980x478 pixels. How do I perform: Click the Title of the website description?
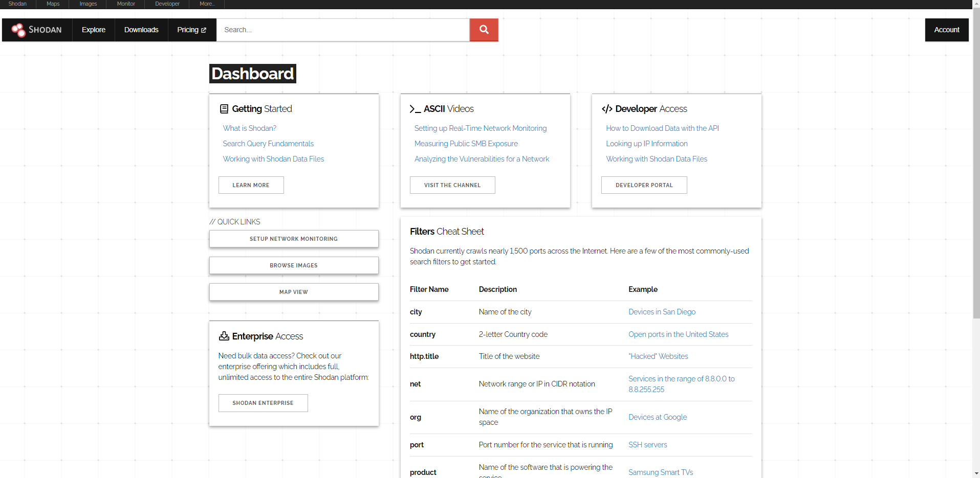[x=509, y=356]
